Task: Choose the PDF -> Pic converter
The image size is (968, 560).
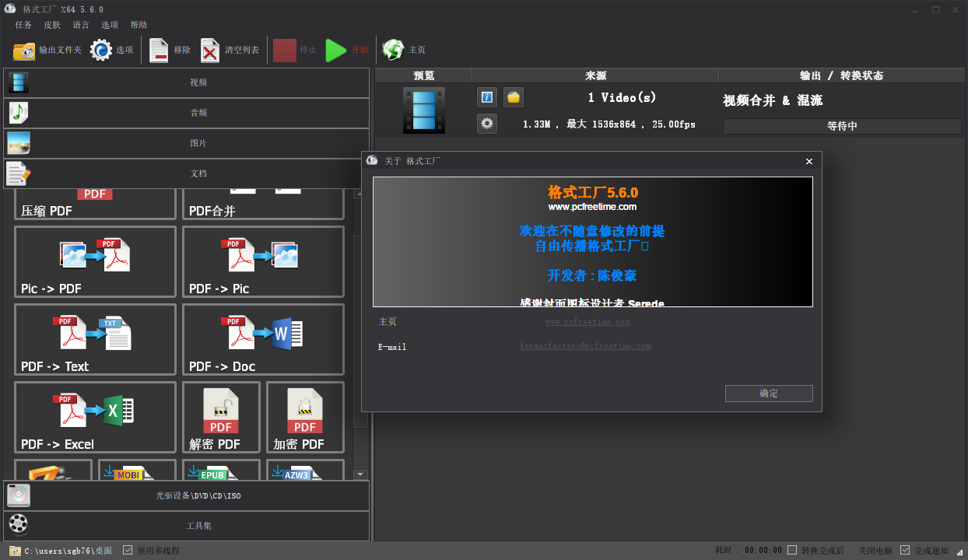Action: click(263, 261)
